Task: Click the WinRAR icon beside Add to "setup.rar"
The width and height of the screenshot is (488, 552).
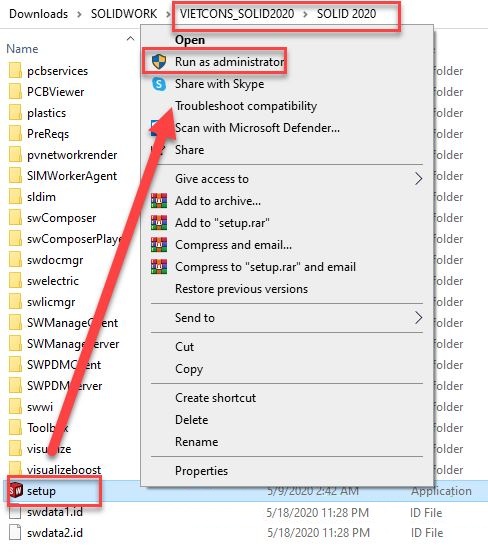Action: pyautogui.click(x=159, y=222)
